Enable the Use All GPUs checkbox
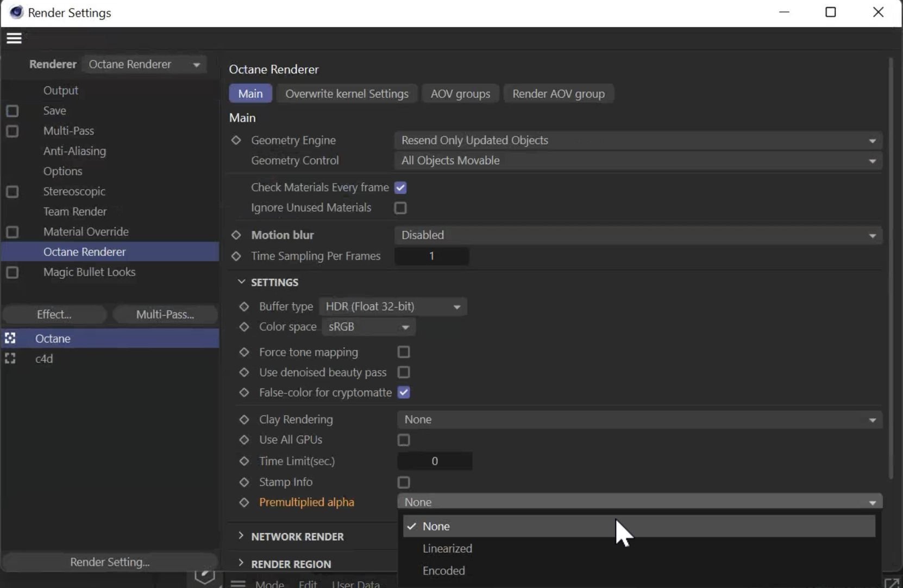 point(403,440)
